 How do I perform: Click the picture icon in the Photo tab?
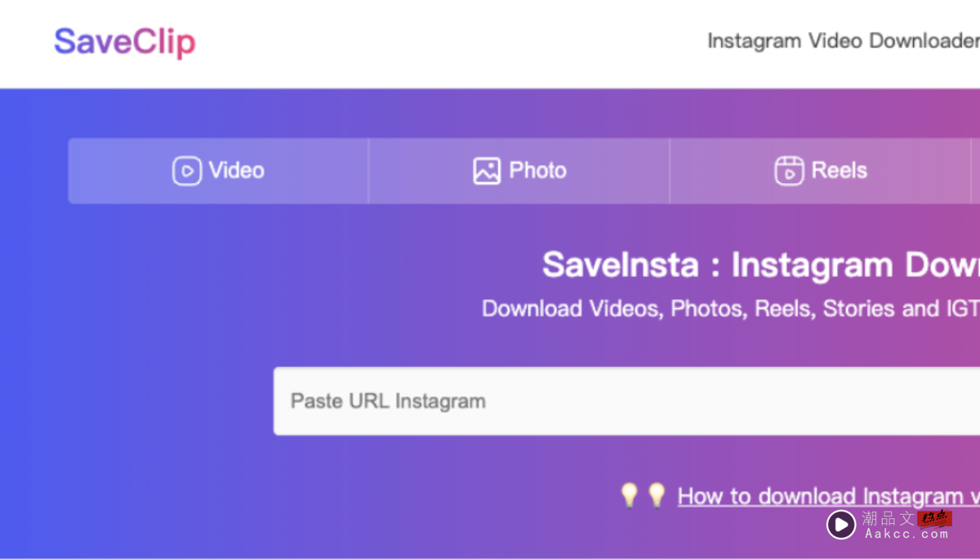coord(487,171)
